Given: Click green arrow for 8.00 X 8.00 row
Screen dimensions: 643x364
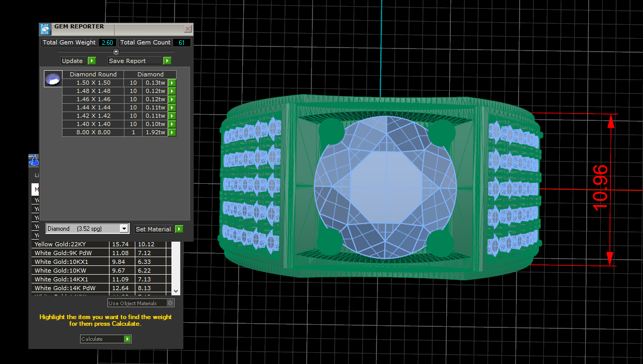Looking at the screenshot, I should click(172, 132).
